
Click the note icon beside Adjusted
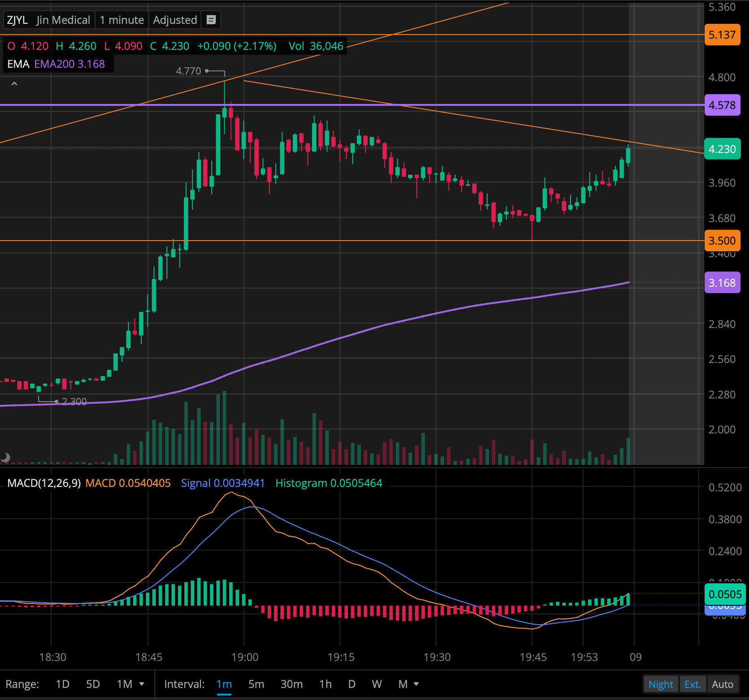point(211,20)
